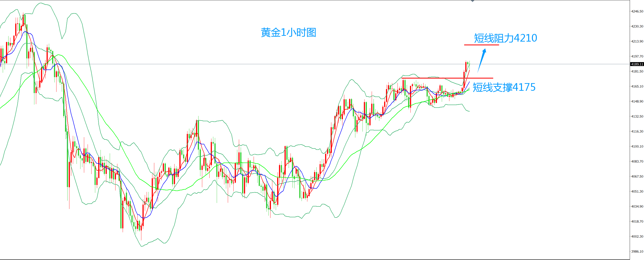Click the 4002.30 price axis label
Viewport: 644px width, 260px height.
637,236
